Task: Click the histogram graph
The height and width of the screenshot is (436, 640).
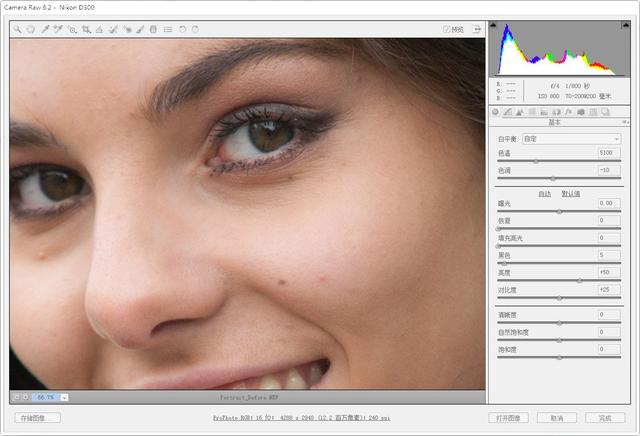Action: (559, 49)
